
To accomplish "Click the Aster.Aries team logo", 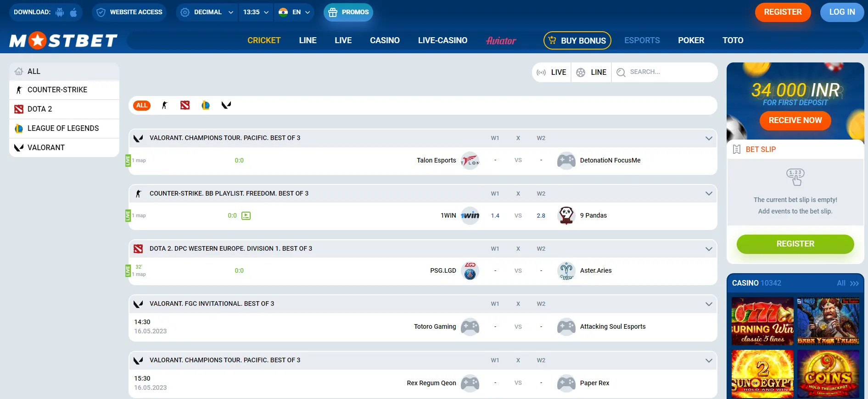I will [x=566, y=271].
